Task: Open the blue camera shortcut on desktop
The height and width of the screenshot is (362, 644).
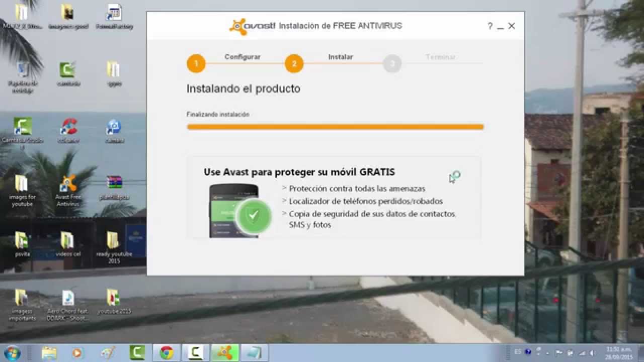Action: (114, 130)
